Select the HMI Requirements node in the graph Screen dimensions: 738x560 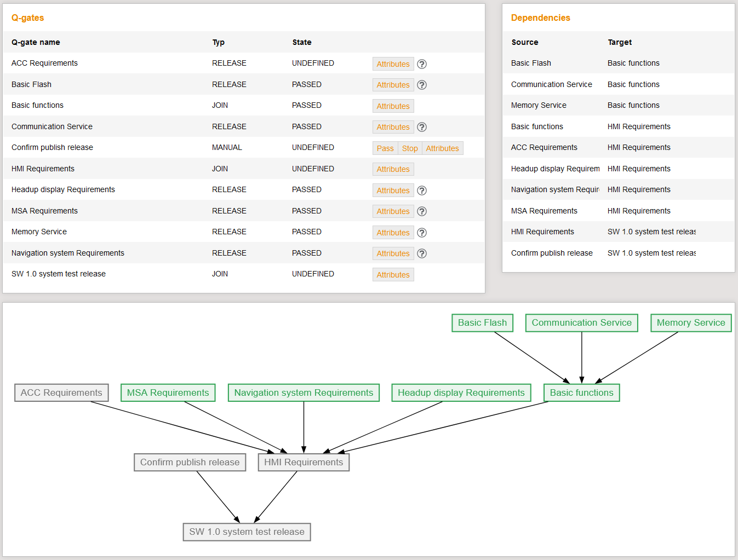click(304, 462)
